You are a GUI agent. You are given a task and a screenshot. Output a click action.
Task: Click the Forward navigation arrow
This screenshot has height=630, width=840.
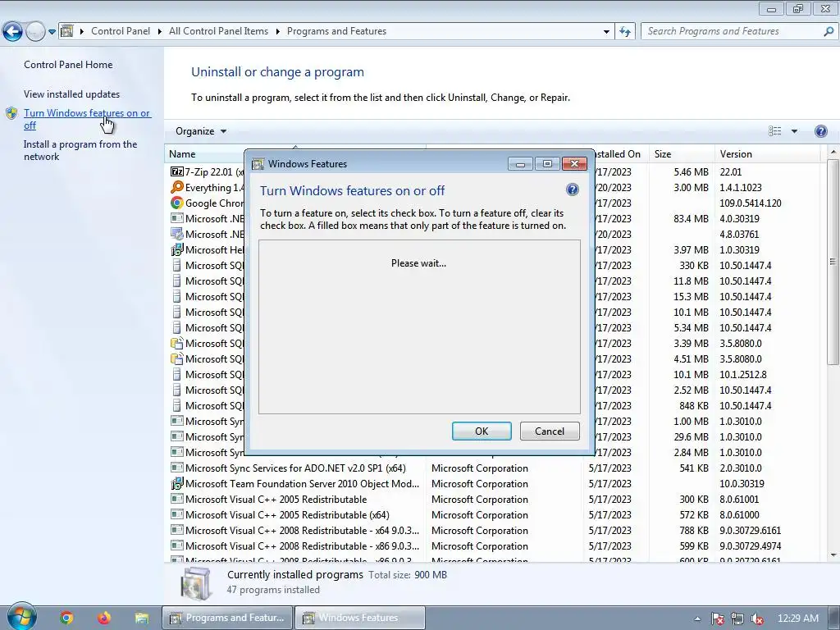click(35, 31)
